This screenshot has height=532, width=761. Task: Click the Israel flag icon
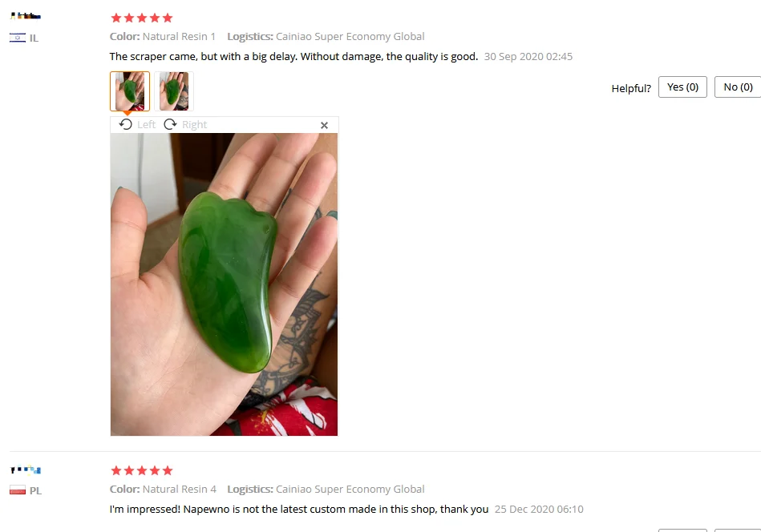pyautogui.click(x=18, y=38)
